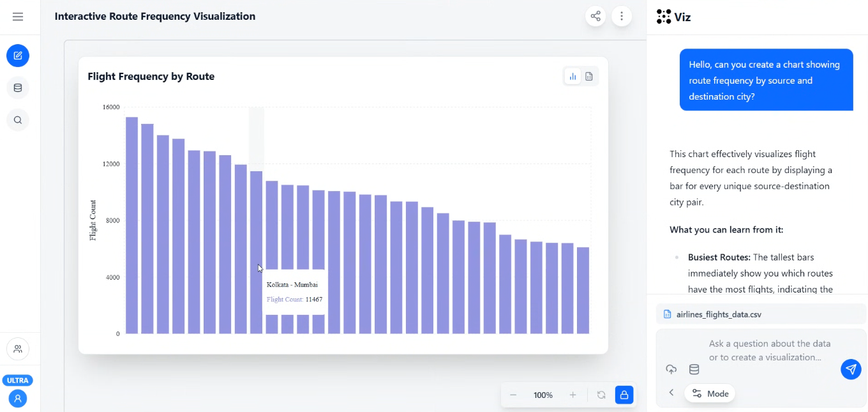Toggle the blue canvas lock button
Screen dimensions: 868x412
(624, 395)
